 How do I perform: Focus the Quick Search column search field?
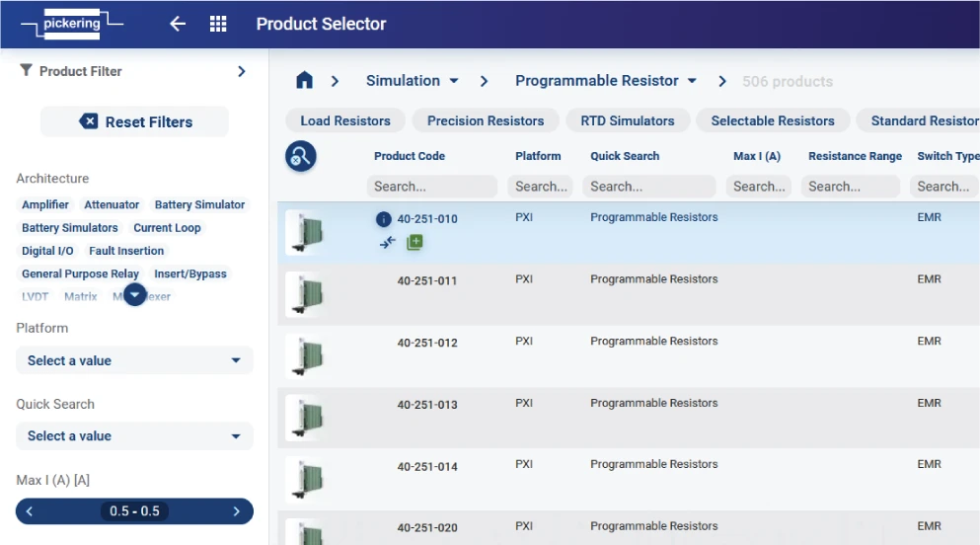(648, 187)
